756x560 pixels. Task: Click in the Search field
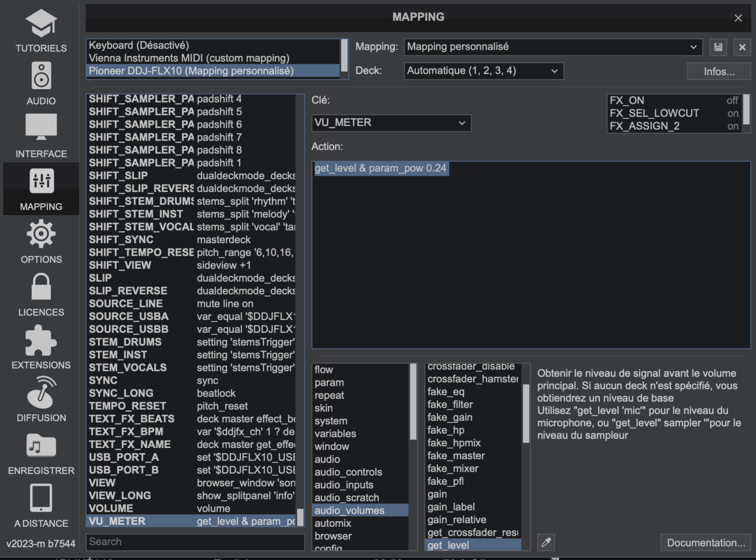[195, 542]
